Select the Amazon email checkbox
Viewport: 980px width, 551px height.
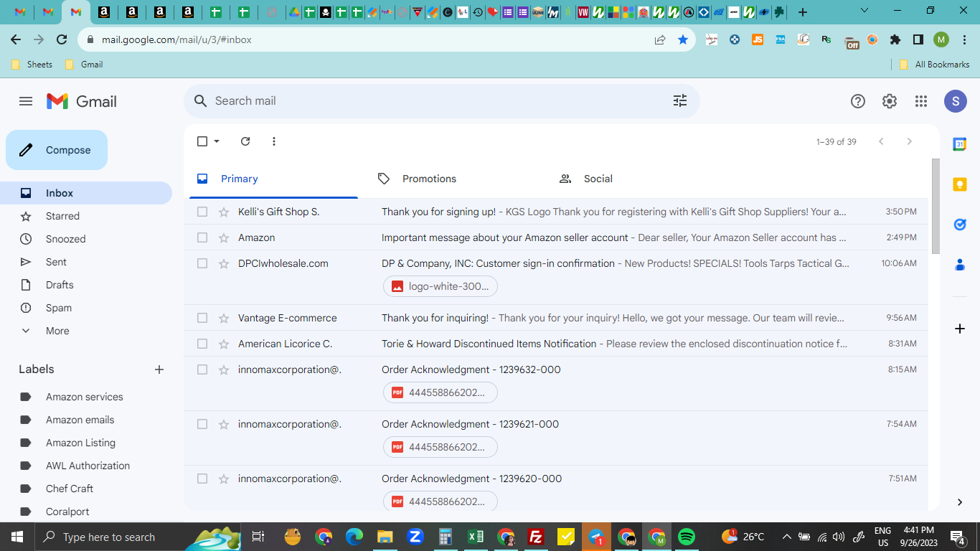pyautogui.click(x=202, y=237)
